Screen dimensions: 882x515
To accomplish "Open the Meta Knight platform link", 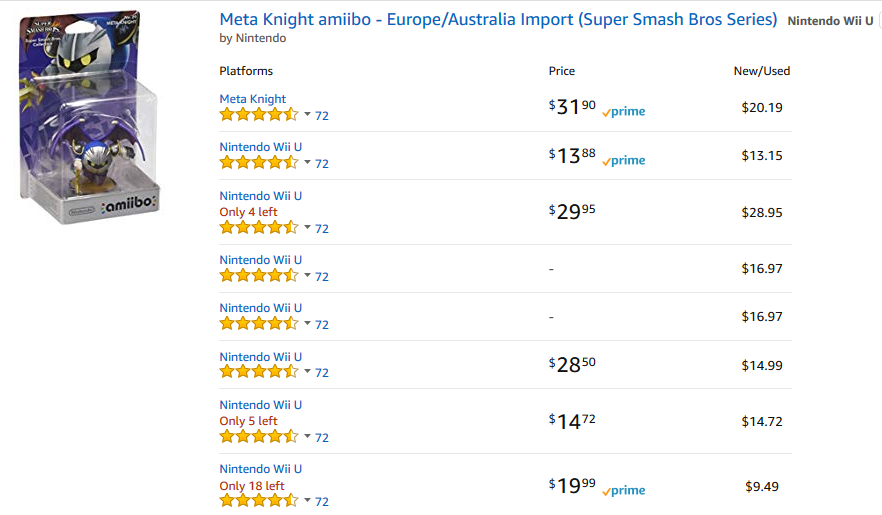I will click(x=253, y=99).
